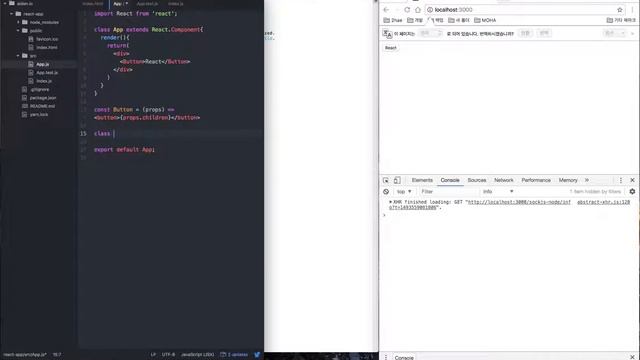Select the Console DevTools tab
640x360 pixels.
[450, 180]
